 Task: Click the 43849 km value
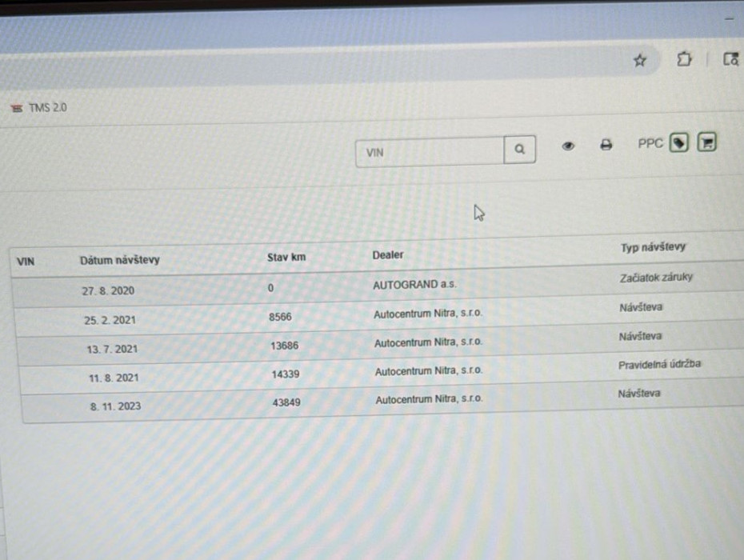pos(286,402)
